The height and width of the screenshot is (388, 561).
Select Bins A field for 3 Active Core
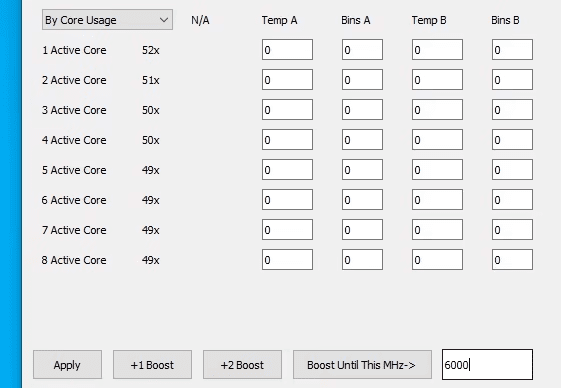coord(362,110)
